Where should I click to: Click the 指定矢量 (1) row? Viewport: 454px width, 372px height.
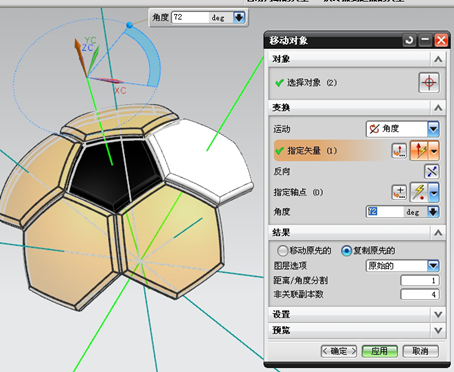pos(357,151)
